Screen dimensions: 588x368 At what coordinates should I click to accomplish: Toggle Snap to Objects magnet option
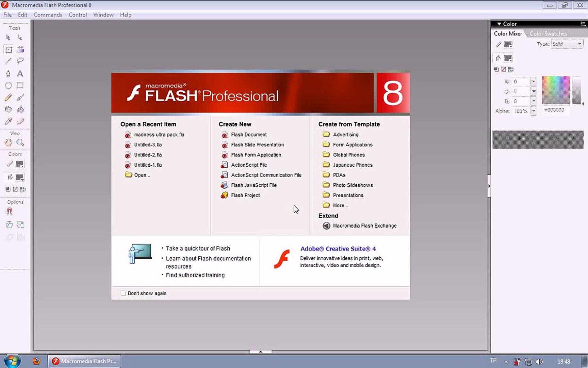point(9,212)
